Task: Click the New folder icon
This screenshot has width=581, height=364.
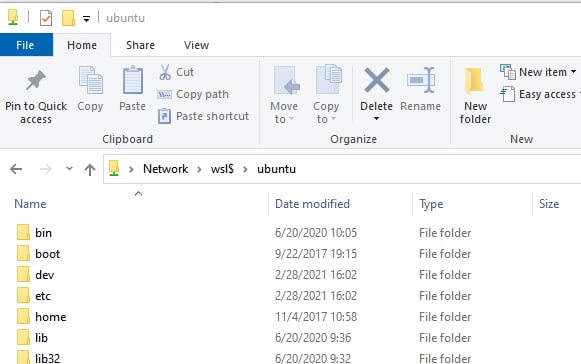Action: point(474,80)
